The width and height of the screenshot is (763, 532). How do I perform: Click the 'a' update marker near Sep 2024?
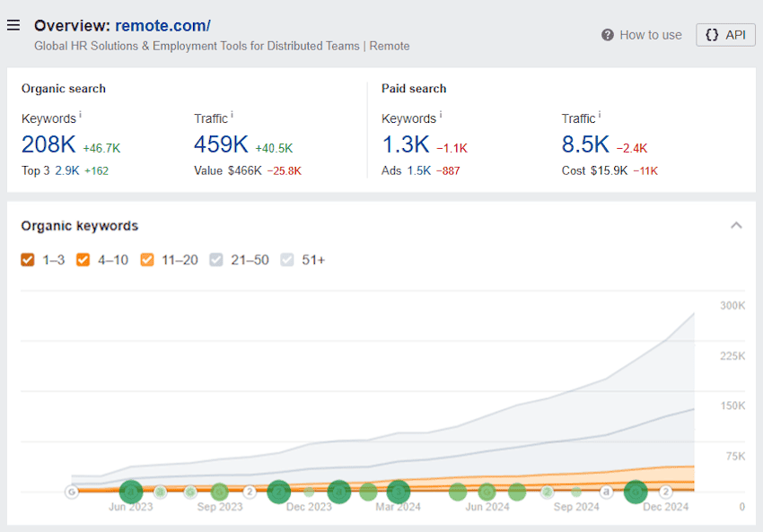tap(606, 492)
